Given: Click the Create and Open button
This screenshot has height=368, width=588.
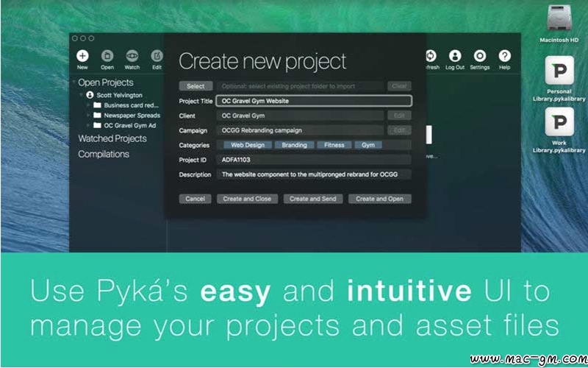Looking at the screenshot, I should pyautogui.click(x=379, y=199).
